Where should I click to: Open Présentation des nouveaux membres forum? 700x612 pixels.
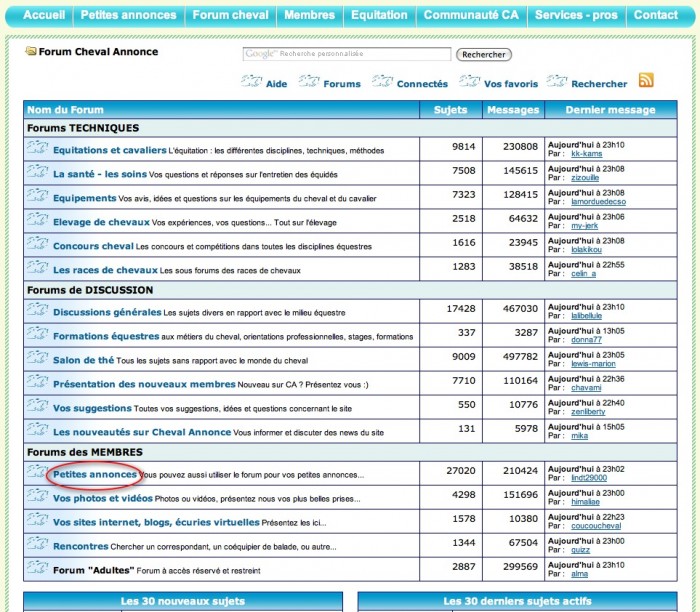pyautogui.click(x=144, y=384)
